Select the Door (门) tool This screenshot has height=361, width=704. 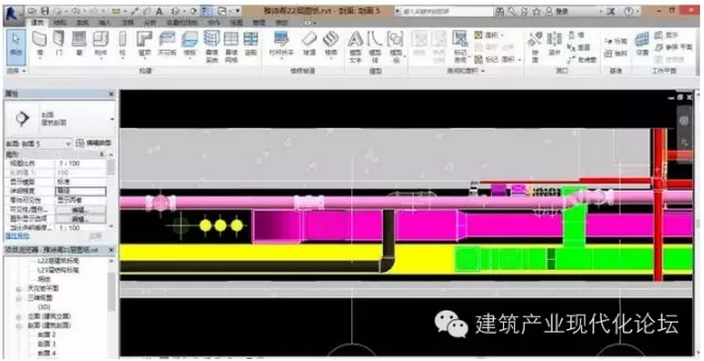(x=59, y=44)
